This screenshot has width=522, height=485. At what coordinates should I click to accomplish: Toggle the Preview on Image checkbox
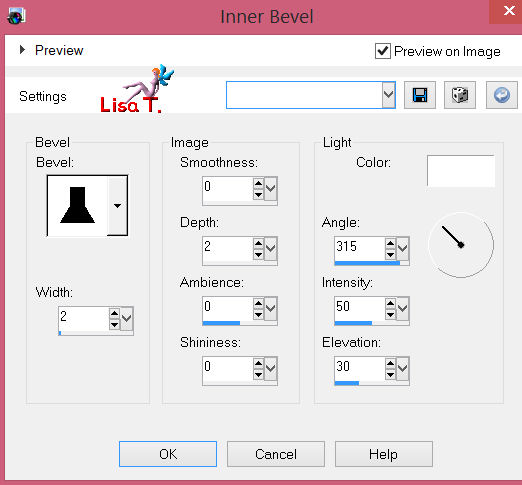click(x=383, y=51)
